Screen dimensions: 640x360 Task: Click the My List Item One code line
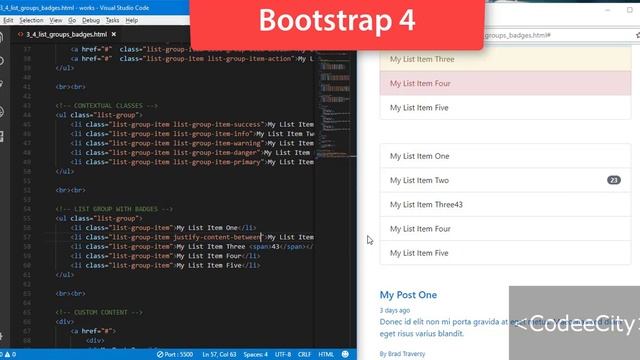pos(163,228)
